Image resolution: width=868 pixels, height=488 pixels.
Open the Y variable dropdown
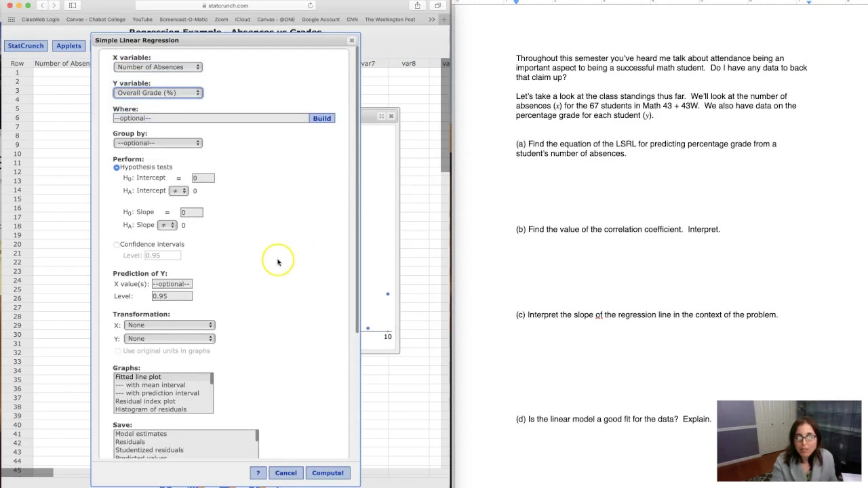[158, 93]
